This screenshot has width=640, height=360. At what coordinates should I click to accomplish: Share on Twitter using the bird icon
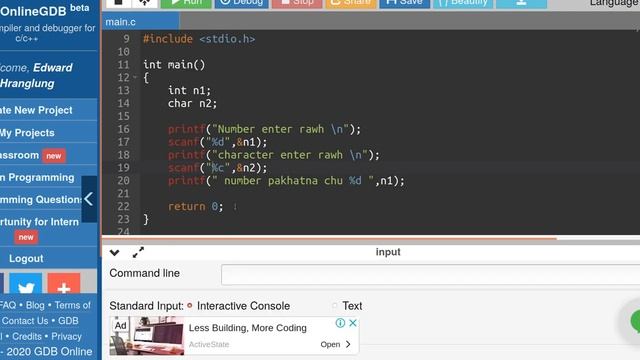pos(26,284)
